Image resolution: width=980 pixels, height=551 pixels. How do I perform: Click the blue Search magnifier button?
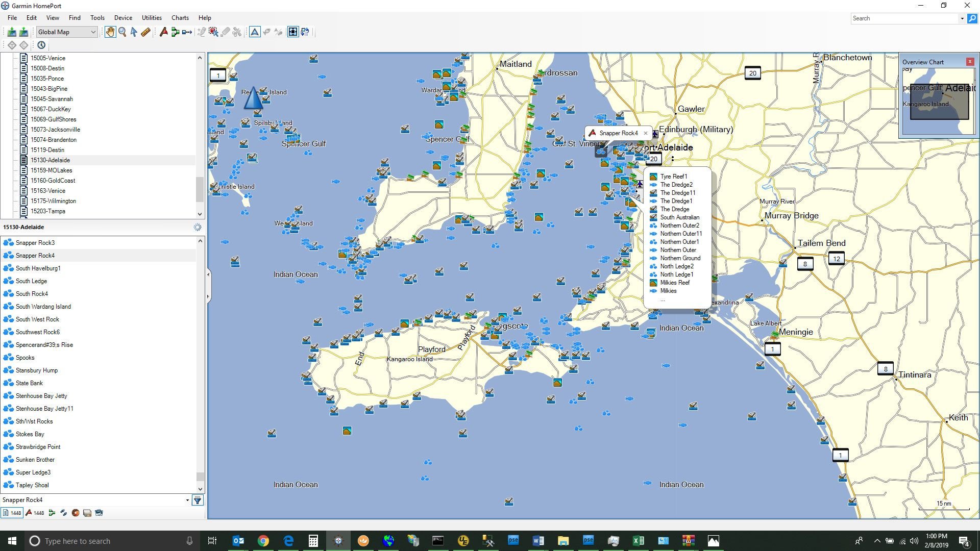coord(972,18)
